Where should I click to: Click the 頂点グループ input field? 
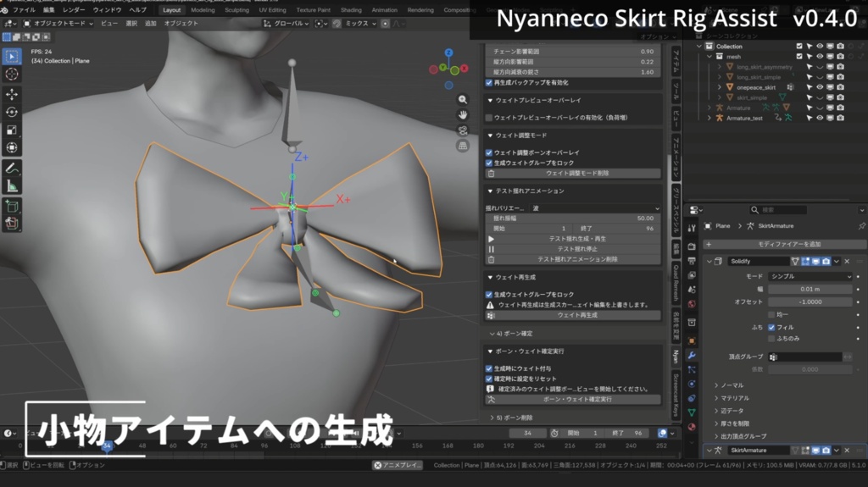point(806,357)
